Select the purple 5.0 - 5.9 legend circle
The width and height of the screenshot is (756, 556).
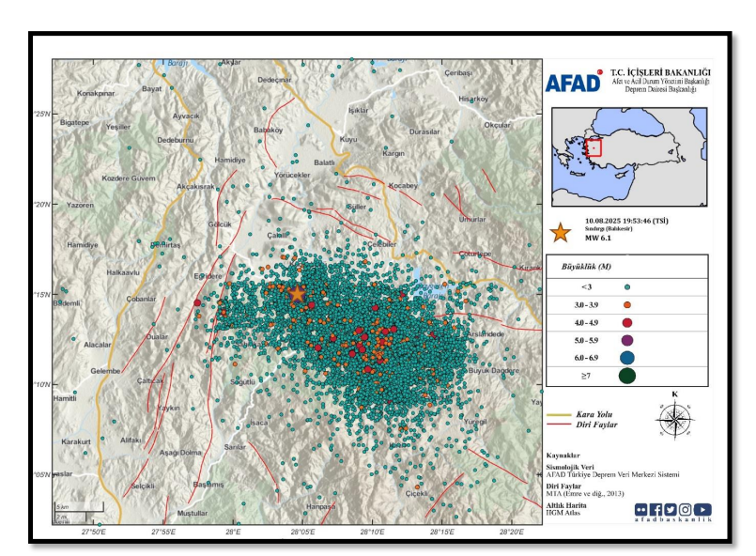click(626, 340)
